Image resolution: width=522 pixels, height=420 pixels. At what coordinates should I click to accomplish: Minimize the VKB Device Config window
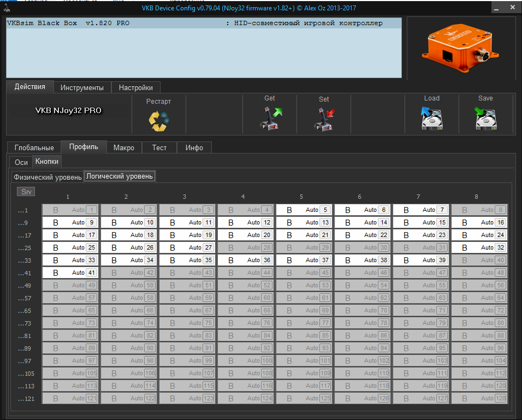click(x=496, y=8)
